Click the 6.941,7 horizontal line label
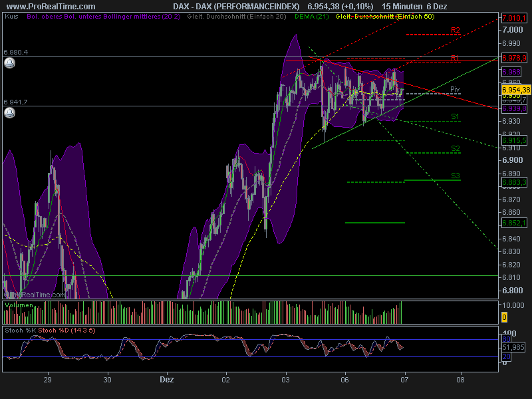 [x=15, y=102]
